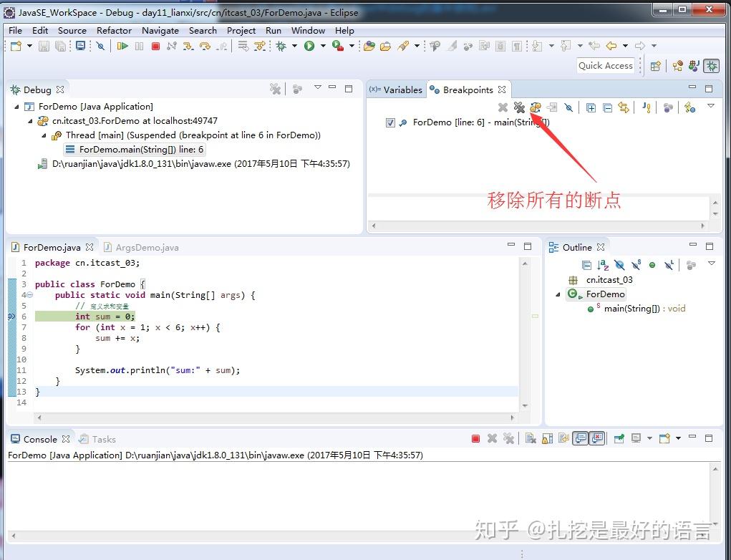Expand the Breakpoints view menu chevron
The width and height of the screenshot is (731, 560).
pyautogui.click(x=710, y=106)
